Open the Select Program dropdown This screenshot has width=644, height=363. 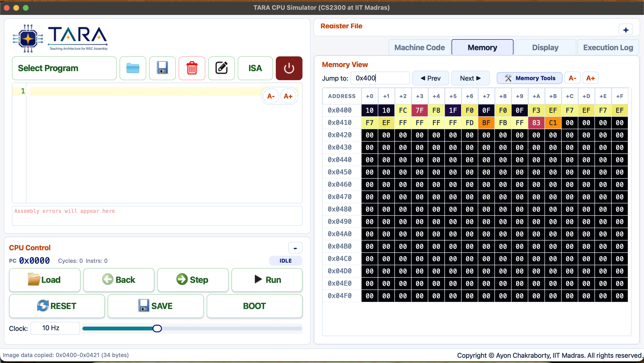(64, 68)
